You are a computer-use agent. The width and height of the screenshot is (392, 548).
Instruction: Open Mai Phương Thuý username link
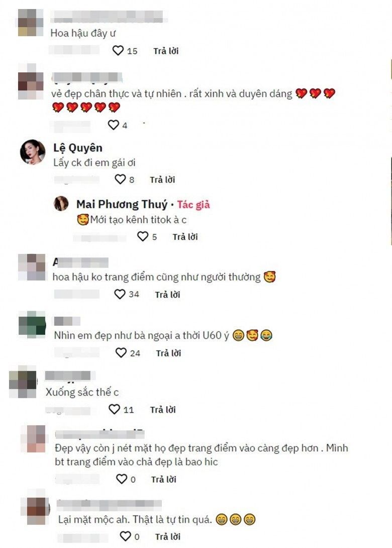click(x=122, y=205)
